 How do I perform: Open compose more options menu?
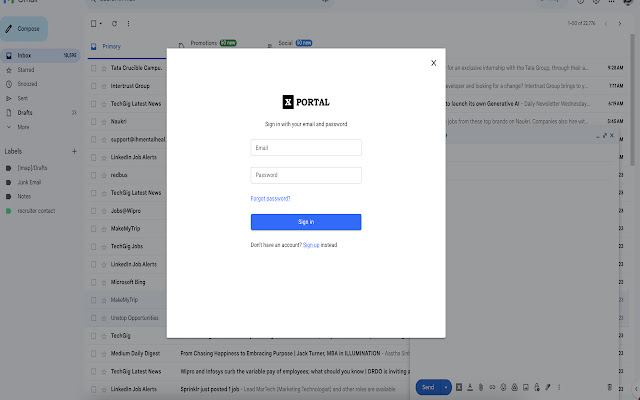(559, 387)
